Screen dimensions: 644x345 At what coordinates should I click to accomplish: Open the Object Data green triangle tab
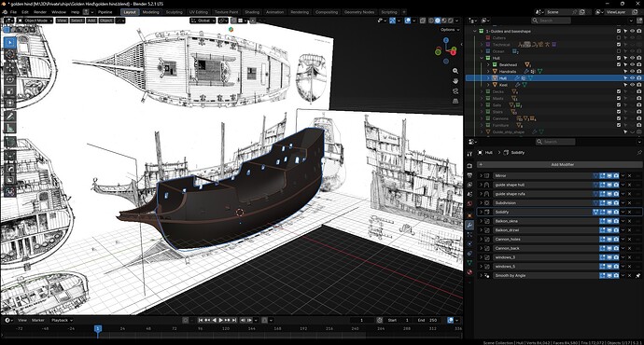(x=469, y=263)
